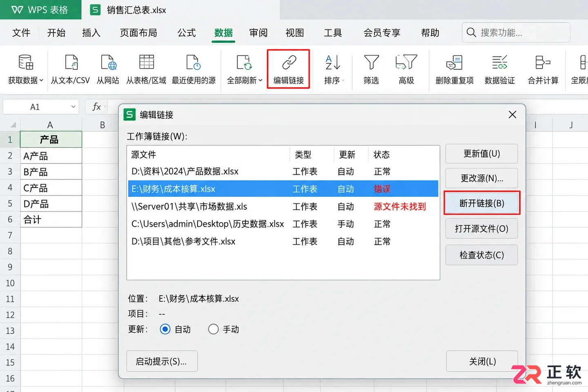Select the 手动 update radio button
Image resolution: width=588 pixels, height=392 pixels.
[x=213, y=329]
